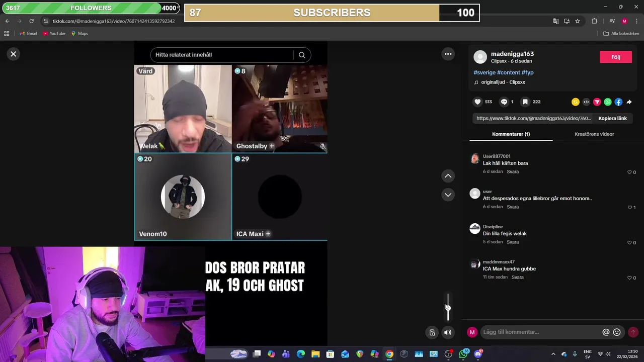
Task: Open the uploader's profile avatar
Action: (480, 57)
